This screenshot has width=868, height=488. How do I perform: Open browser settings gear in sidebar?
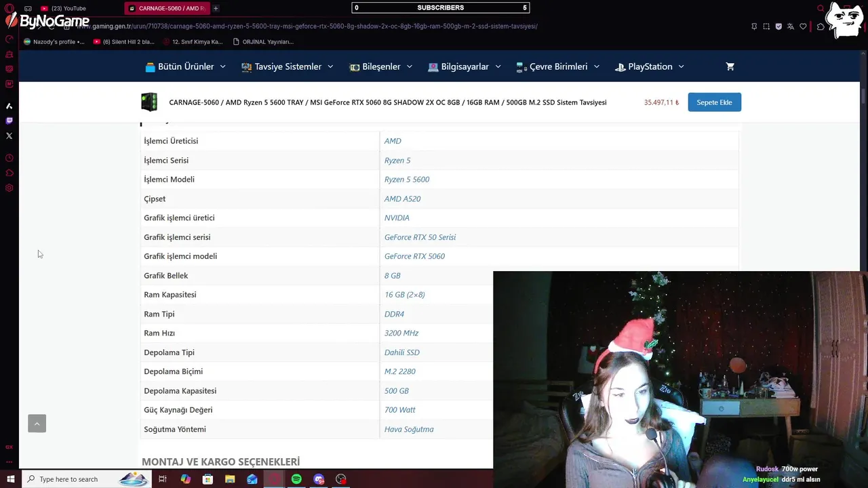coord(9,188)
